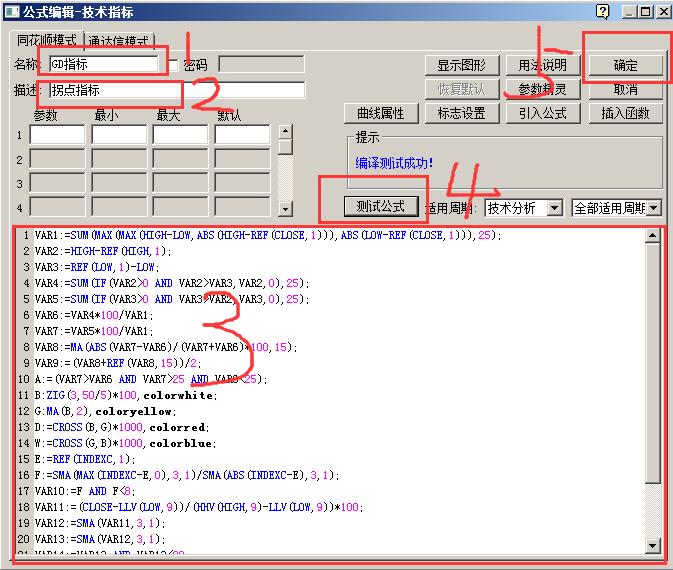Click code editor scroll up arrow
Image resolution: width=673 pixels, height=570 pixels.
coord(652,235)
